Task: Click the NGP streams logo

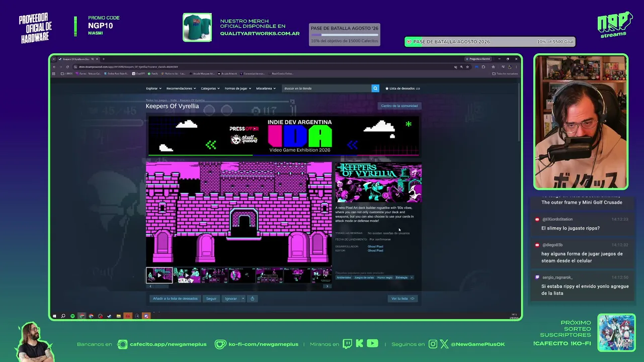Action: [x=614, y=25]
